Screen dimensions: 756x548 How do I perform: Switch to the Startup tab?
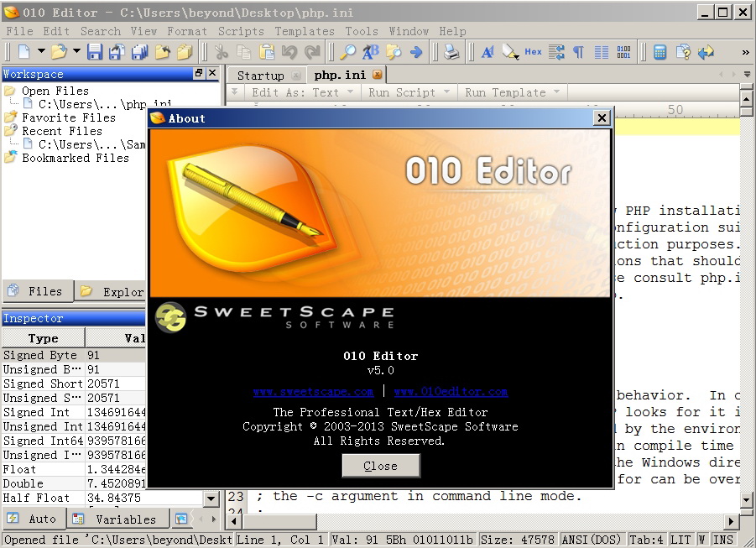pyautogui.click(x=260, y=75)
